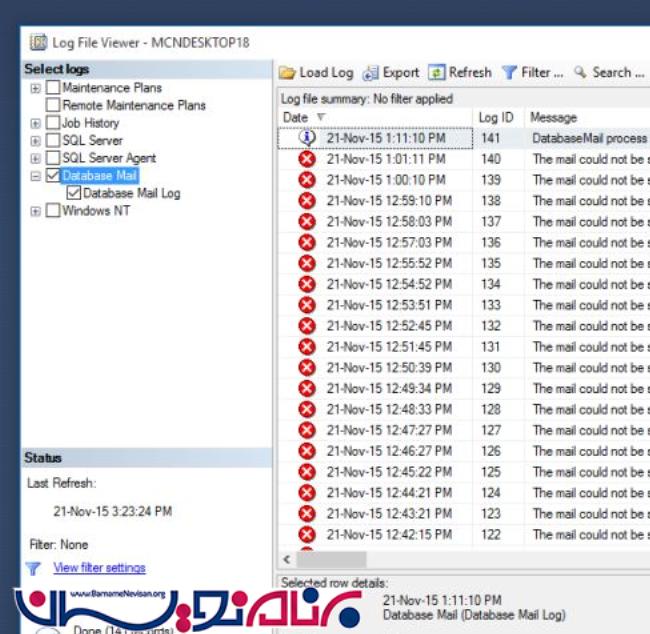This screenshot has width=650, height=634.
Task: Click the error icon on Log ID 137 row
Action: tap(307, 221)
